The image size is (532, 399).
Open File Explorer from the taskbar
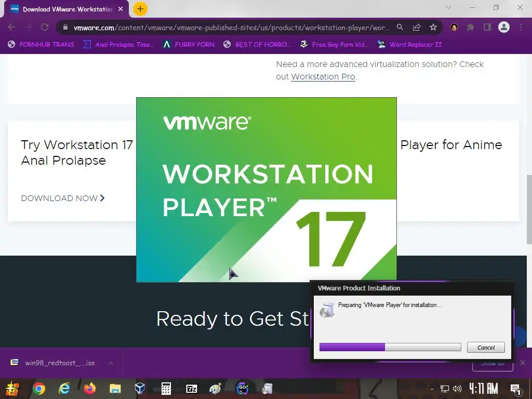click(115, 389)
